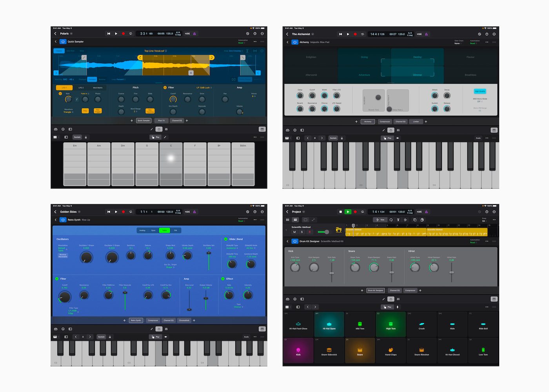549x392 pixels.
Task: Tap the volume slider on the Scientific Method track
Action: pyautogui.click(x=323, y=231)
